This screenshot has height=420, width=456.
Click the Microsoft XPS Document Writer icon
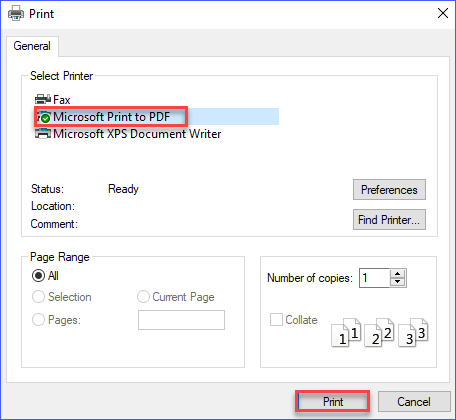coord(43,134)
